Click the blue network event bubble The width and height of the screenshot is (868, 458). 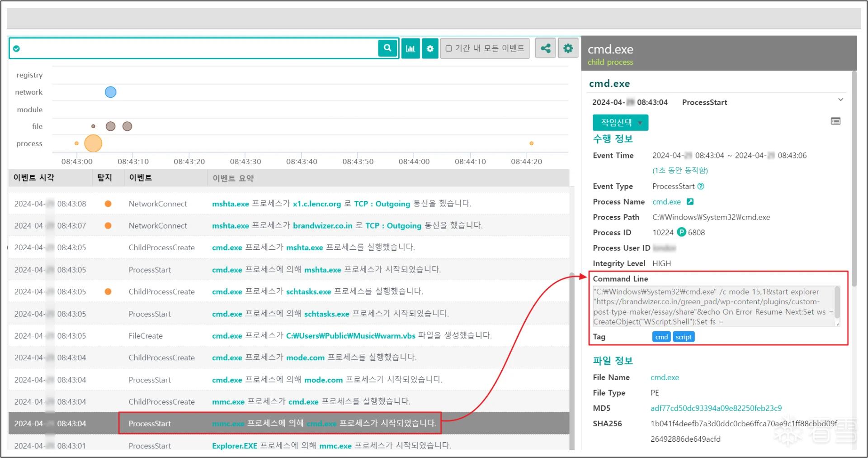point(110,92)
